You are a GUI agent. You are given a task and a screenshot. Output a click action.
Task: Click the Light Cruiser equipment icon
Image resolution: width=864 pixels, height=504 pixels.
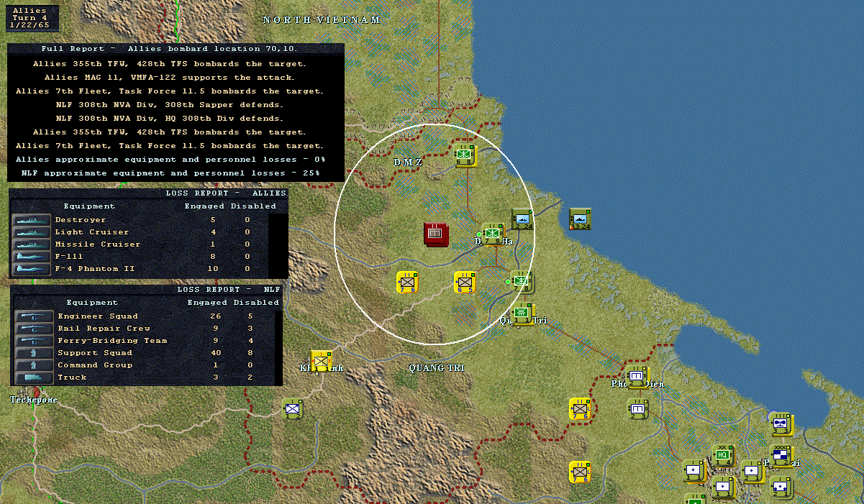pyautogui.click(x=32, y=232)
